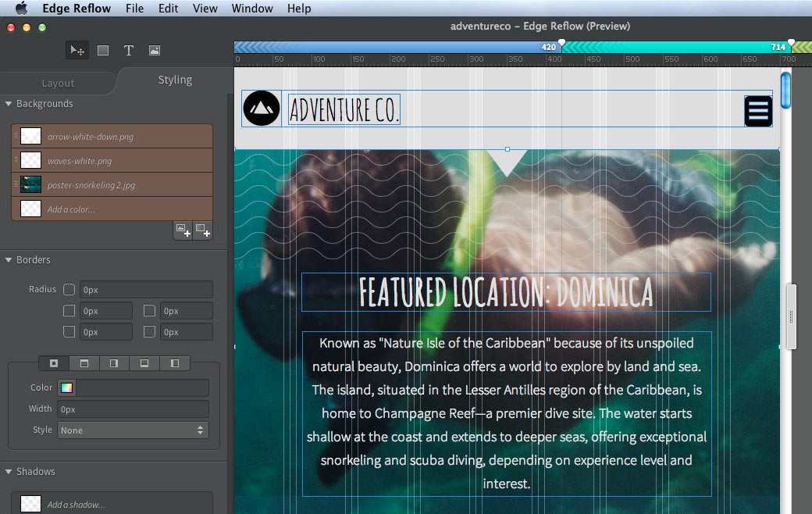Select the Box tool

[x=103, y=50]
